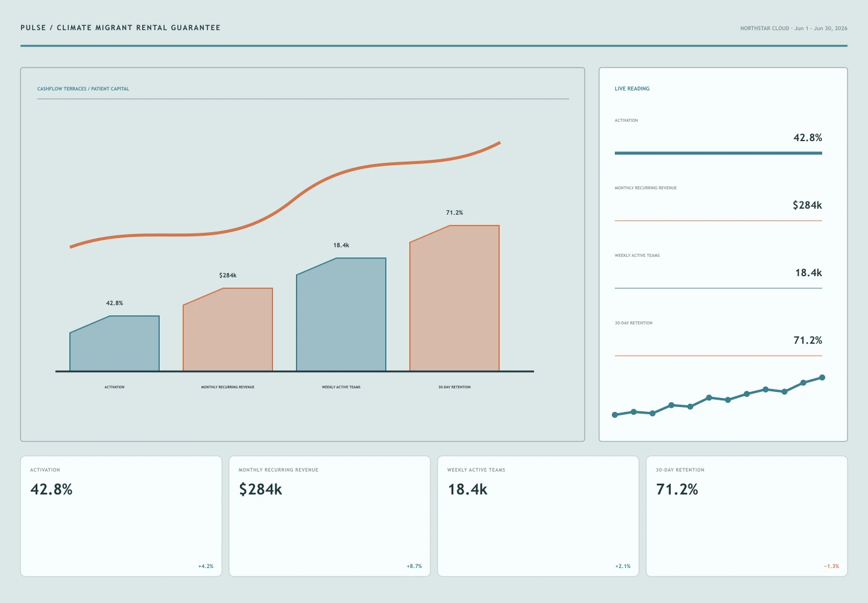
Task: Click the Weekly Active Teams axis label
Action: pyautogui.click(x=341, y=387)
